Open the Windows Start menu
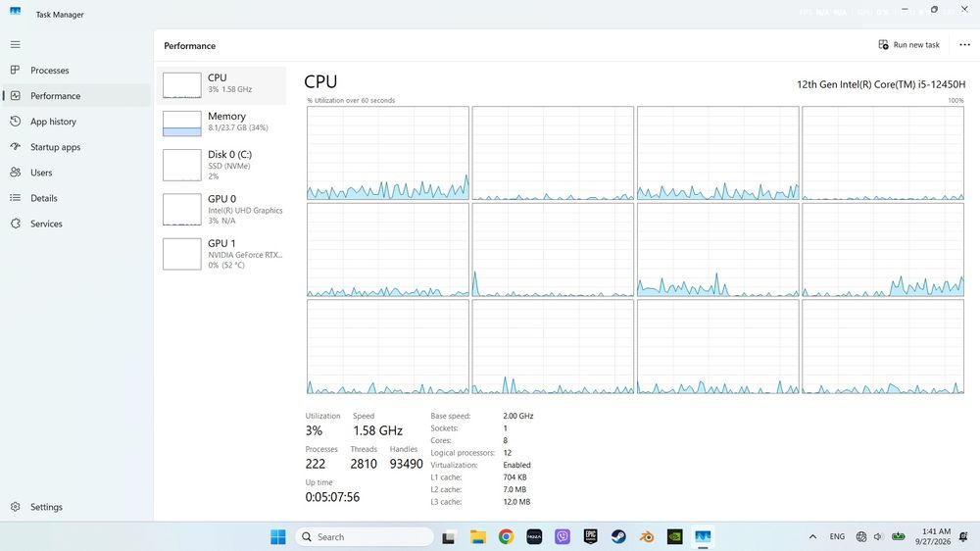 (x=278, y=536)
